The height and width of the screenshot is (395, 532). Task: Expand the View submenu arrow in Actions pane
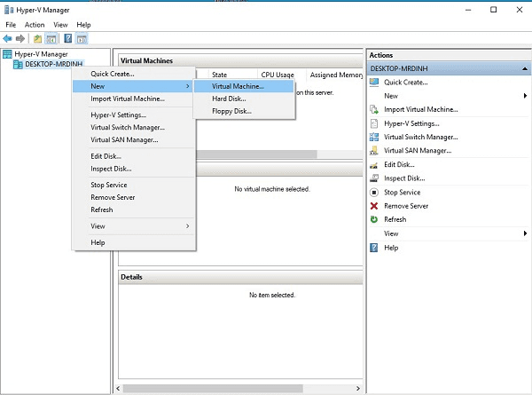525,233
